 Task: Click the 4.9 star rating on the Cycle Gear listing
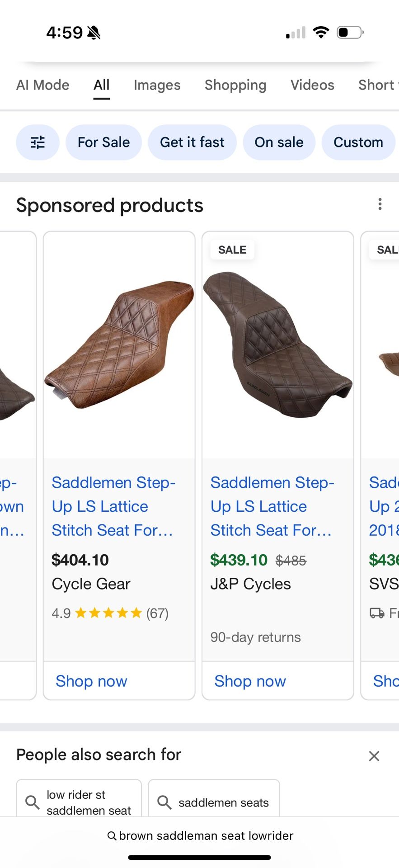coord(110,613)
